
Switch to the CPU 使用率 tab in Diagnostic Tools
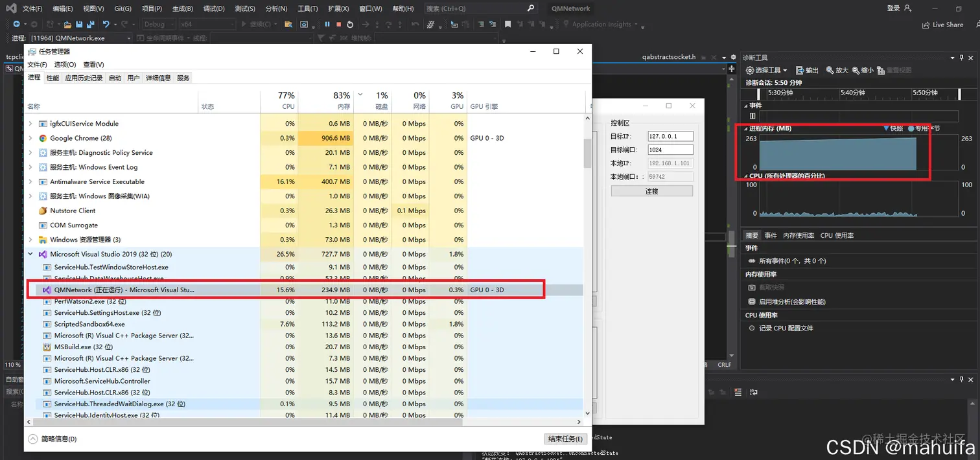tap(837, 235)
